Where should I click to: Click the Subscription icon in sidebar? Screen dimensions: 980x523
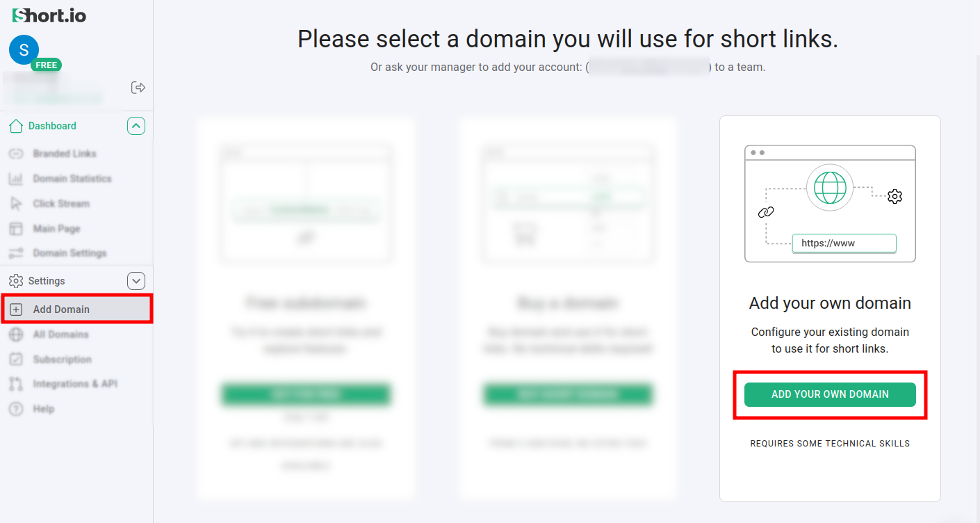click(x=16, y=360)
